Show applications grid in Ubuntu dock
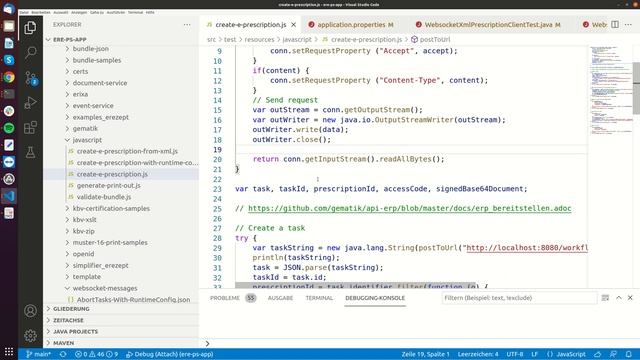 pos(9,351)
